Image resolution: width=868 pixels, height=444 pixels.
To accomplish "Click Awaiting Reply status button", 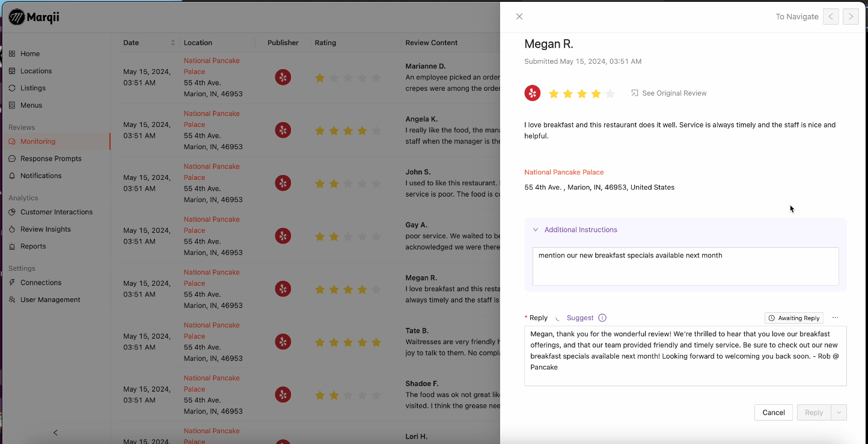I will (x=793, y=318).
